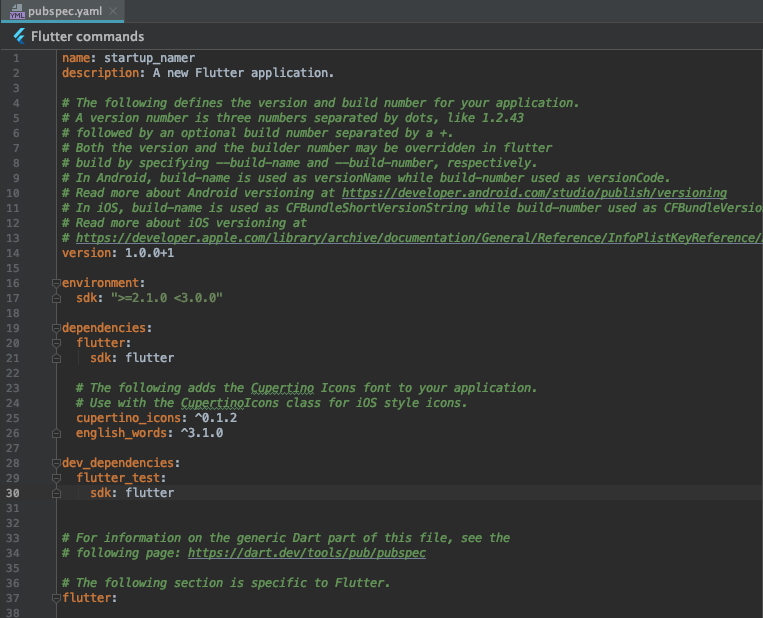
Task: Click the ^3.1.0 version value
Action: [x=202, y=433]
